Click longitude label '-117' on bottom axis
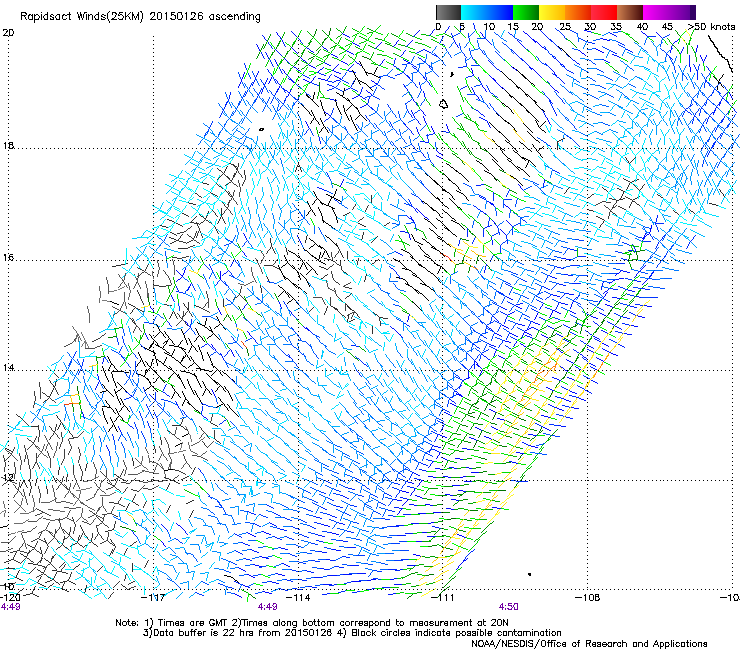Screen dimensions: 740x650 coord(153,598)
